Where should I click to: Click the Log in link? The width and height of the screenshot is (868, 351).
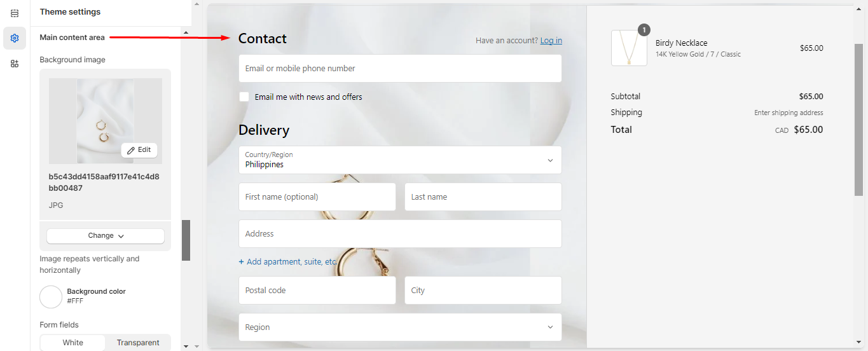point(551,41)
